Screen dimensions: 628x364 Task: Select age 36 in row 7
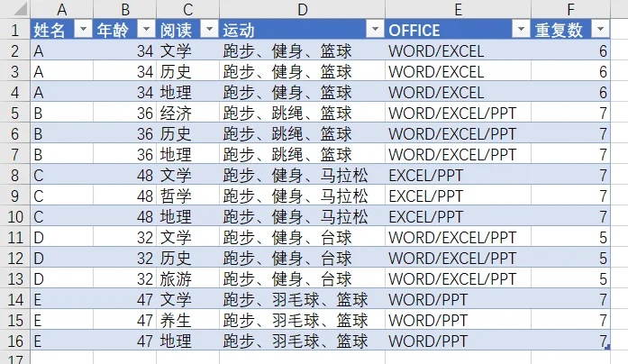tap(125, 155)
